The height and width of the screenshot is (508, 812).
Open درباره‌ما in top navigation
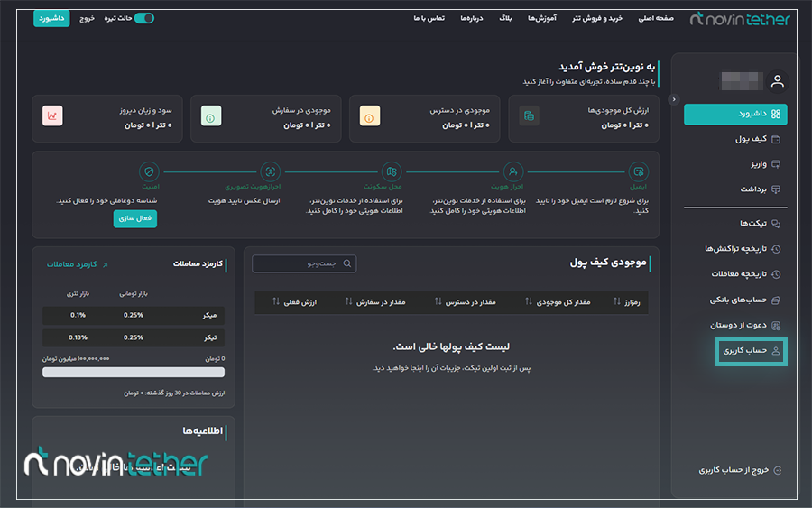[x=472, y=18]
